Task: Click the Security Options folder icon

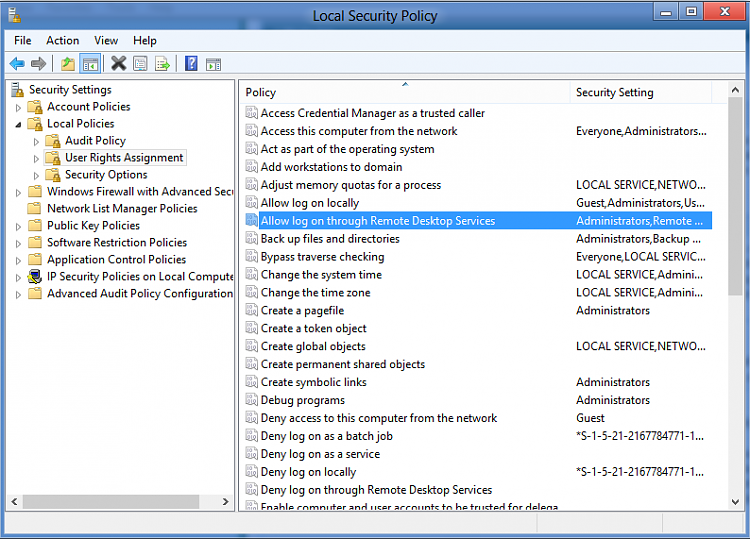Action: [53, 175]
